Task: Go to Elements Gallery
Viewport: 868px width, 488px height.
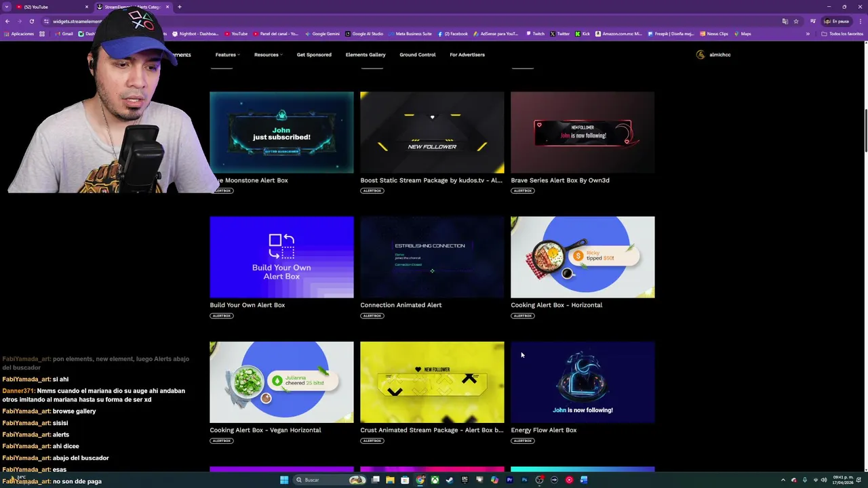Action: tap(366, 55)
